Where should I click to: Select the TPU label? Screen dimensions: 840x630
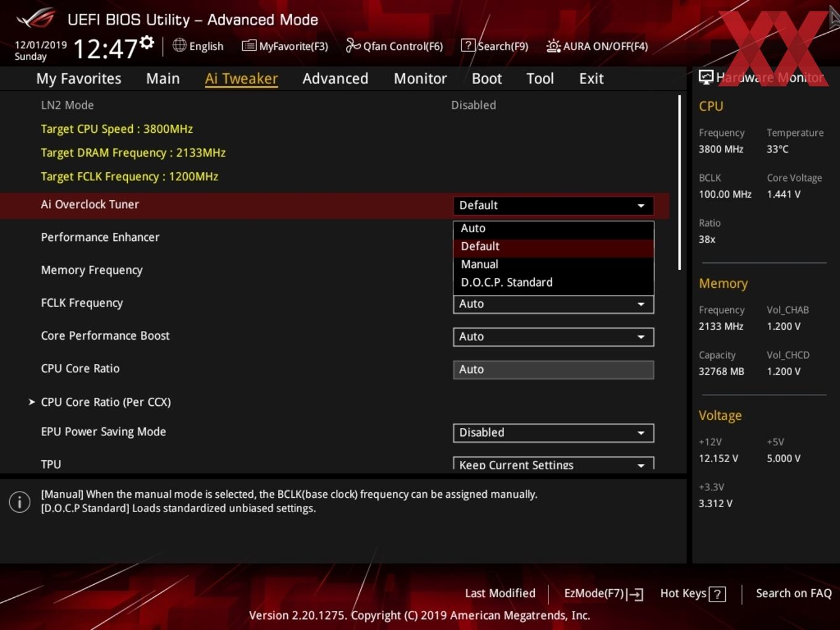tap(51, 464)
